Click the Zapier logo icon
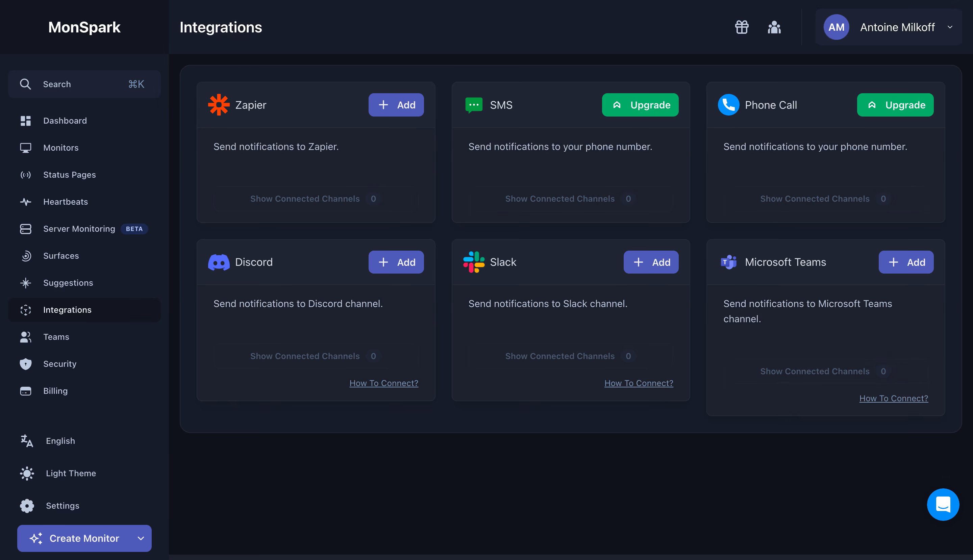The width and height of the screenshot is (973, 560). pyautogui.click(x=219, y=105)
